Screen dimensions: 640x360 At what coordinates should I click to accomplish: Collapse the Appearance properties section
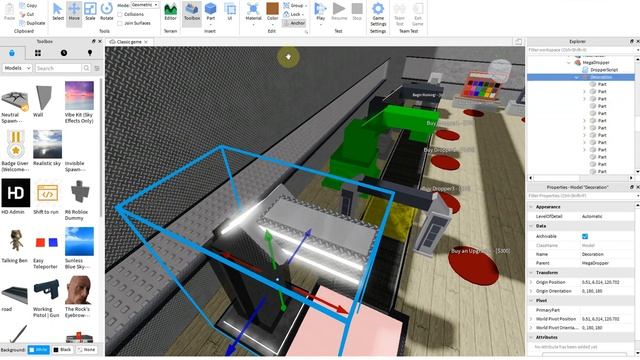pos(531,207)
